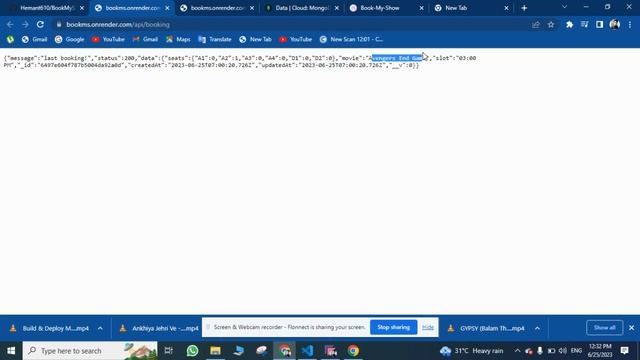Screen dimensions: 640x360
Task: Open the Maps bookmark
Action: [178, 39]
